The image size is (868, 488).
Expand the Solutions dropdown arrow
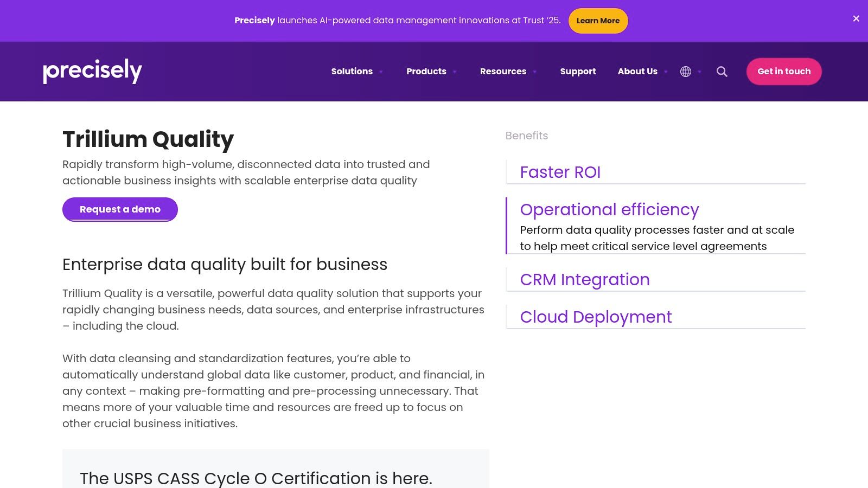[381, 72]
